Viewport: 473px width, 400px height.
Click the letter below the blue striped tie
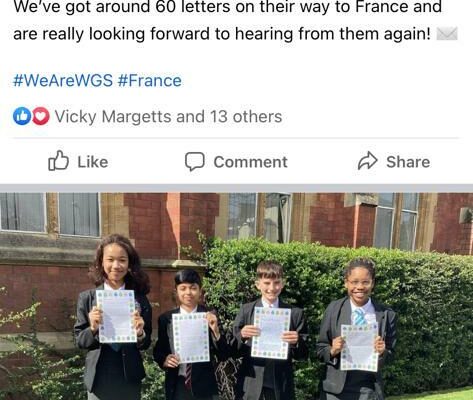tap(359, 347)
